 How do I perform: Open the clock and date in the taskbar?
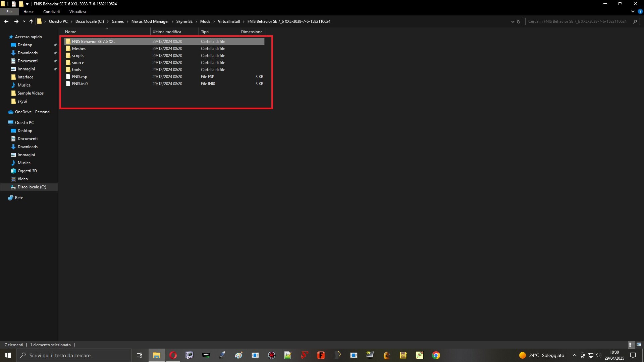tap(614, 355)
